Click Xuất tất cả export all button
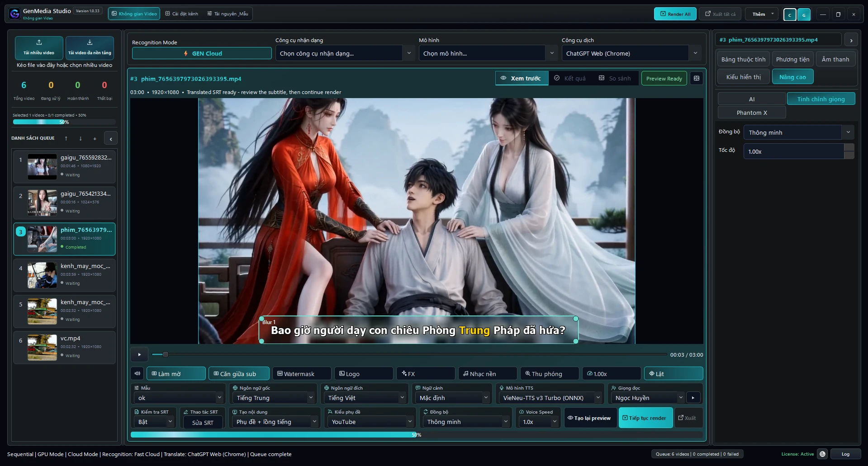The image size is (868, 466). click(721, 14)
